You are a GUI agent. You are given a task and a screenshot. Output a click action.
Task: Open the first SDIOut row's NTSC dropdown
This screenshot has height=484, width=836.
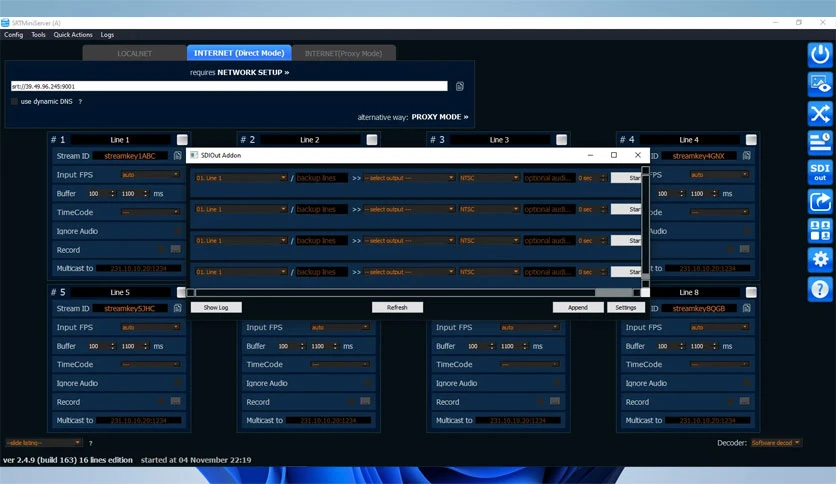click(489, 178)
